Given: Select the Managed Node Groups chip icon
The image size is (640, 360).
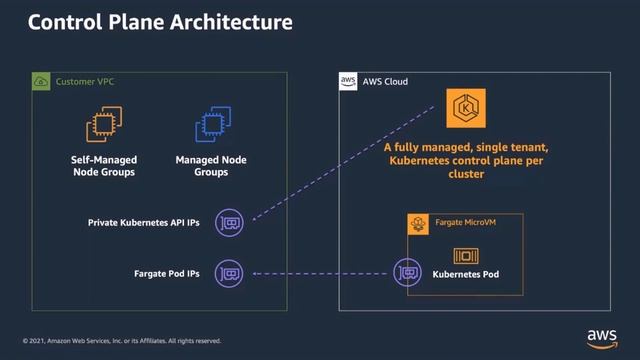Looking at the screenshot, I should 213,124.
